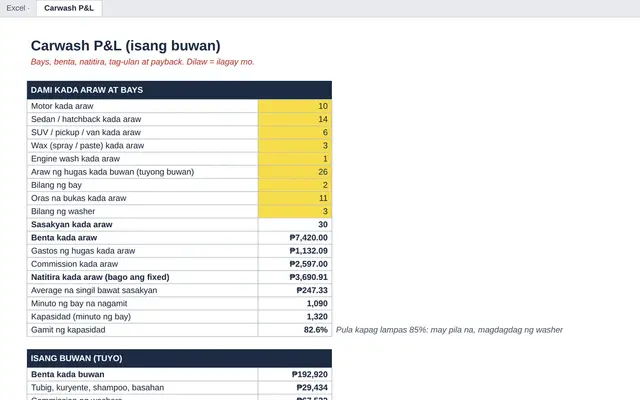The height and width of the screenshot is (400, 640).
Task: Click the 'Gastos ng hugas kada araw' label
Action: pyautogui.click(x=83, y=251)
